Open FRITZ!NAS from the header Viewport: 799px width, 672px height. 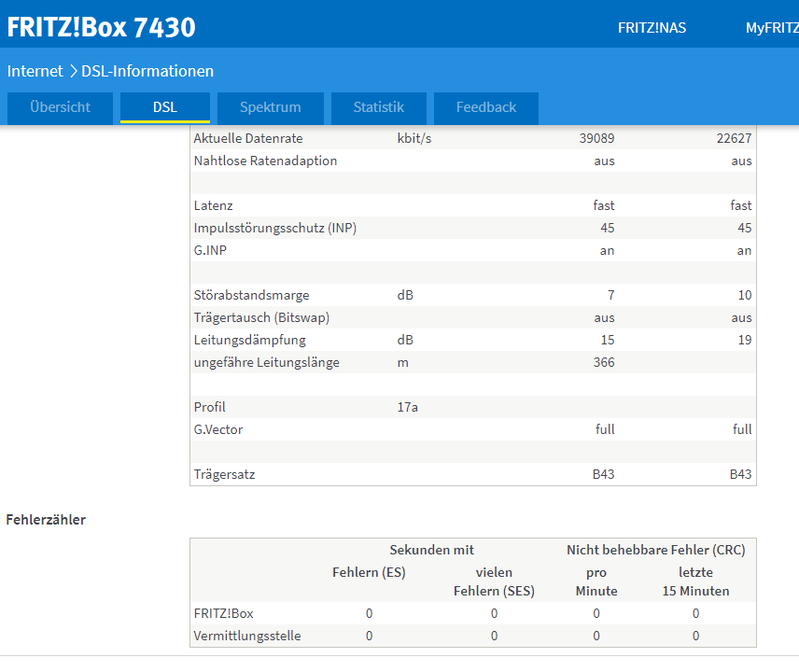pyautogui.click(x=652, y=28)
